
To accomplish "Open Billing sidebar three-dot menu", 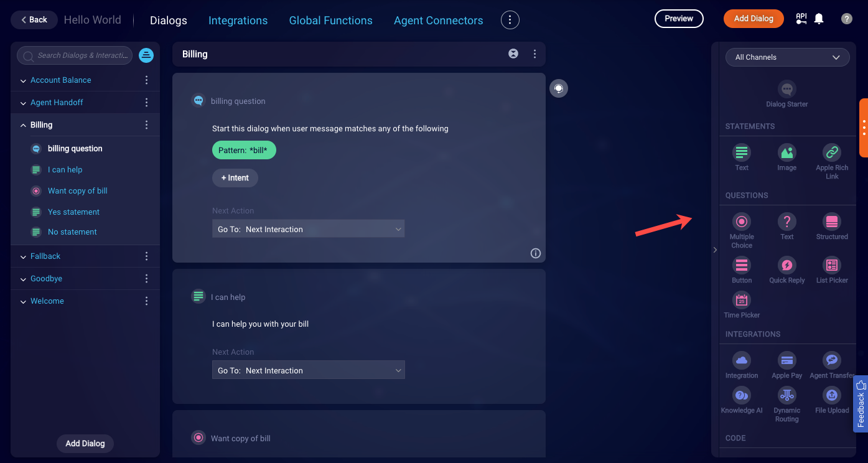I will click(147, 125).
